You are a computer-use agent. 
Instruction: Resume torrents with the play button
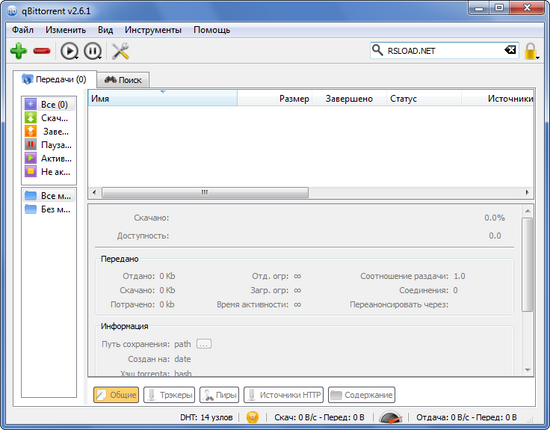69,51
